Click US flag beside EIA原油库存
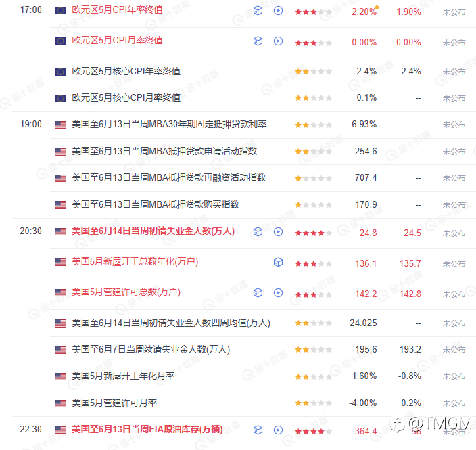 point(60,430)
